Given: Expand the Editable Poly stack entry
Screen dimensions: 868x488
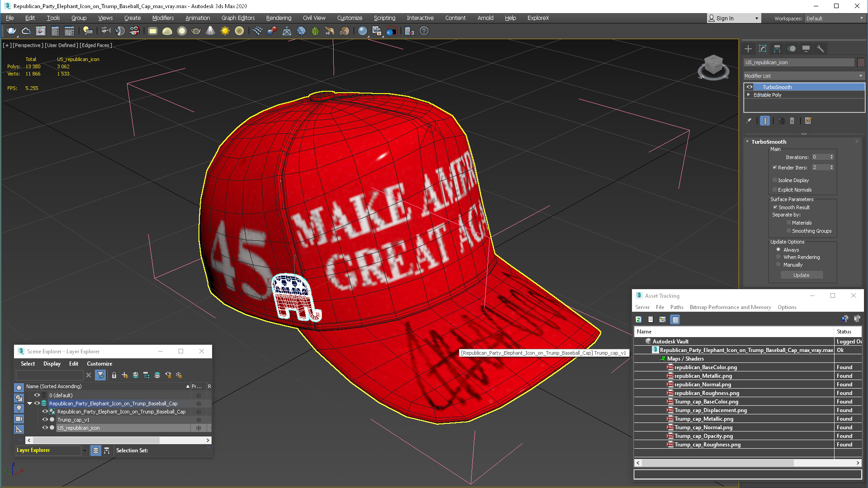Looking at the screenshot, I should click(x=749, y=95).
